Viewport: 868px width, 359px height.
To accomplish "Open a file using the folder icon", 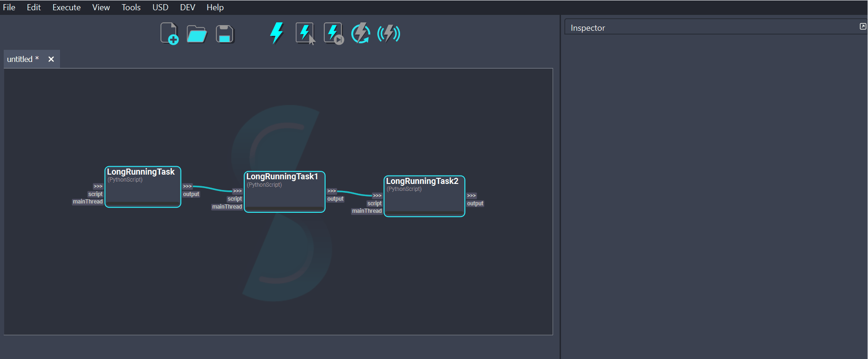I will click(x=197, y=34).
